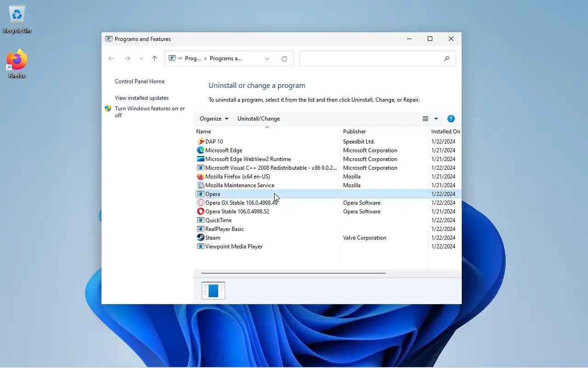Open the Help question mark icon
Screen dimensions: 588x368
[x=451, y=119]
